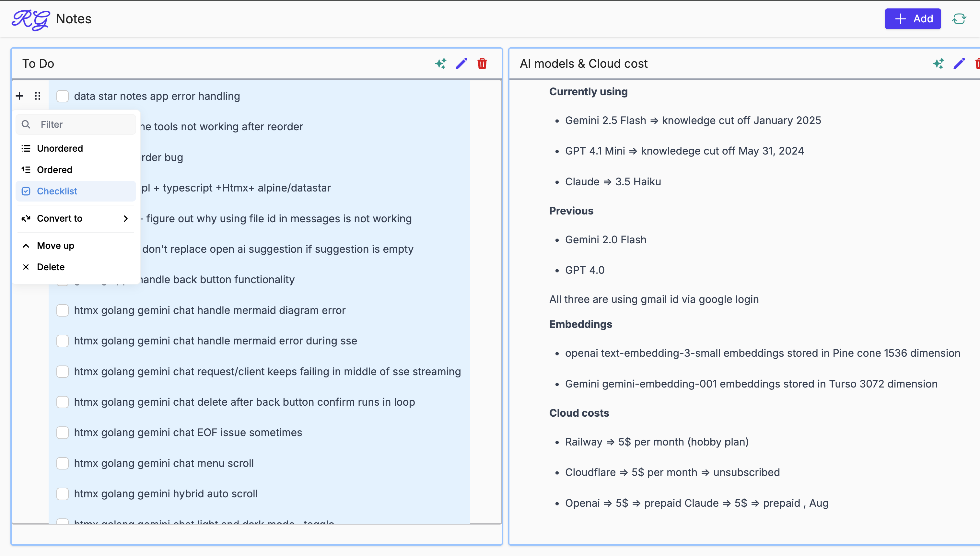Click the plus add block icon

[x=19, y=96]
